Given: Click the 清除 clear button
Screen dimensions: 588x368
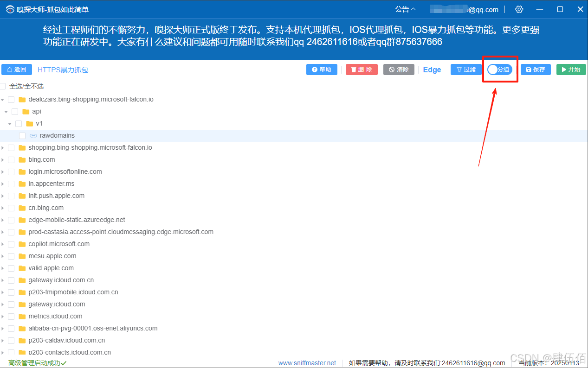Looking at the screenshot, I should pos(399,70).
